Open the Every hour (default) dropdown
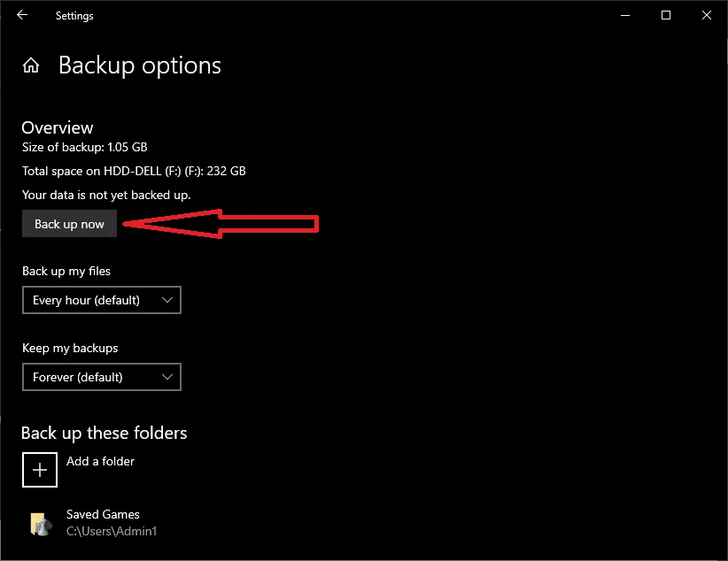Viewport: 728px width, 561px height. (x=102, y=300)
